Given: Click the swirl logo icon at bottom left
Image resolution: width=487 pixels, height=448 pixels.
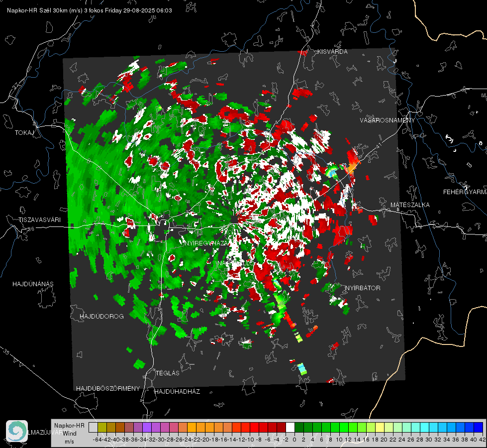Looking at the screenshot, I should tap(17, 431).
